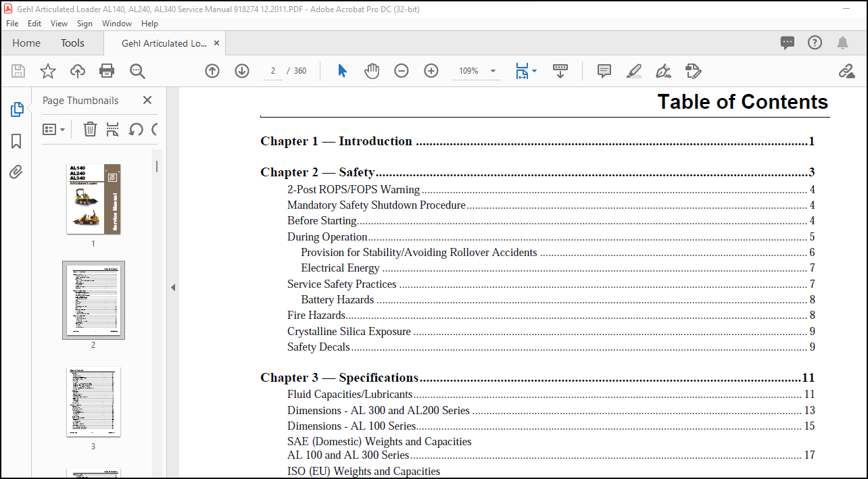Open the Help menu
The width and height of the screenshot is (868, 479).
[149, 23]
